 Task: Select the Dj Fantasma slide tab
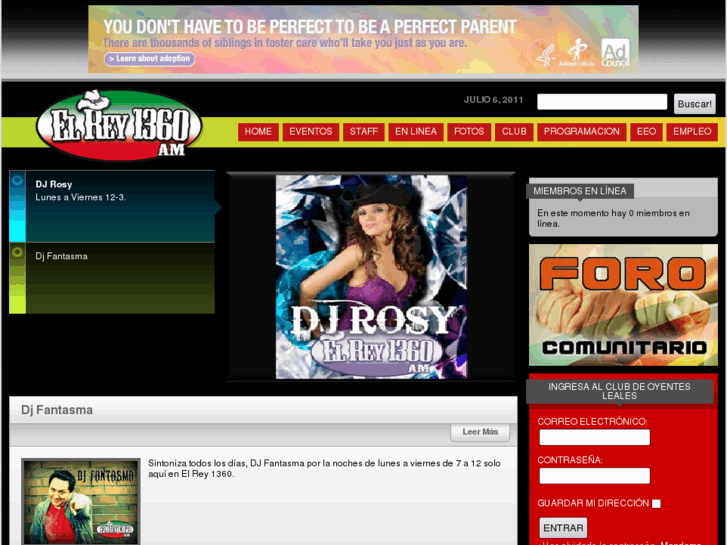point(112,278)
